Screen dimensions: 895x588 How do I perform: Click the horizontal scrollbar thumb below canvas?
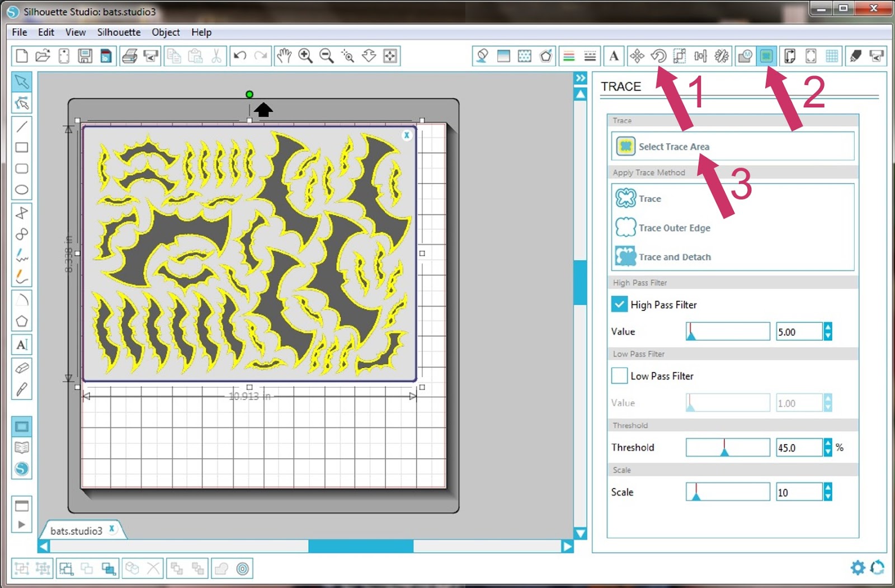[x=361, y=546]
